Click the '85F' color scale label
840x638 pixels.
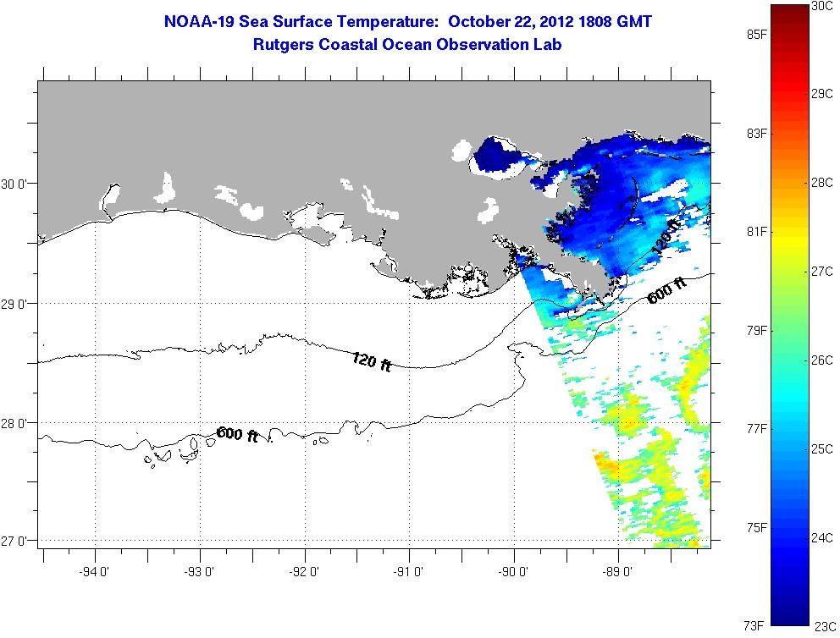[756, 34]
